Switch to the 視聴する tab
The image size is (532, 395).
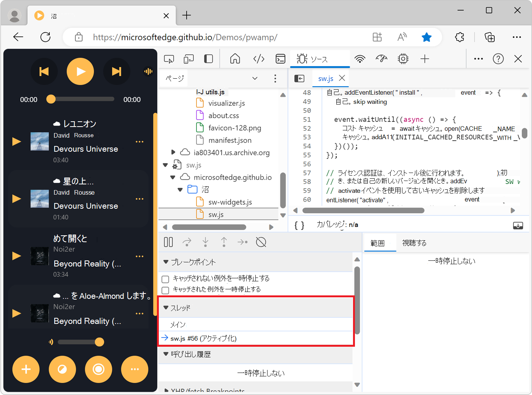coord(414,243)
